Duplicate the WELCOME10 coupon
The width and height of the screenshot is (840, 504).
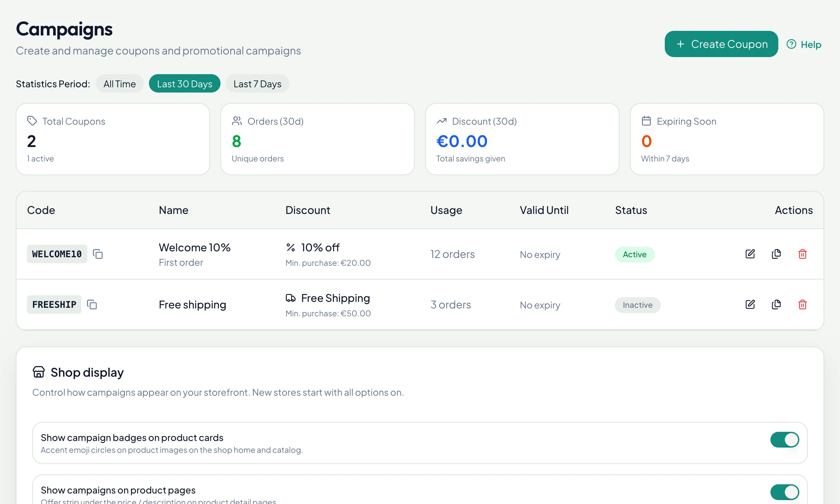pyautogui.click(x=776, y=254)
